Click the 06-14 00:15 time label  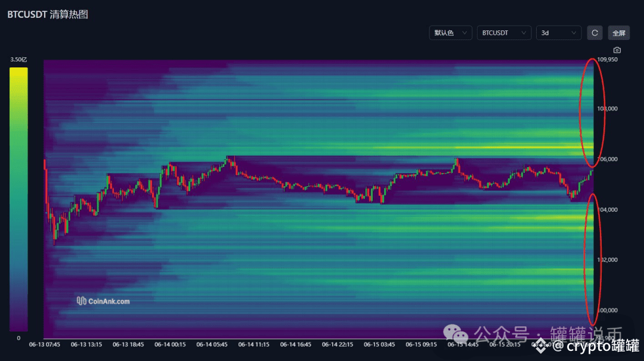tap(170, 344)
